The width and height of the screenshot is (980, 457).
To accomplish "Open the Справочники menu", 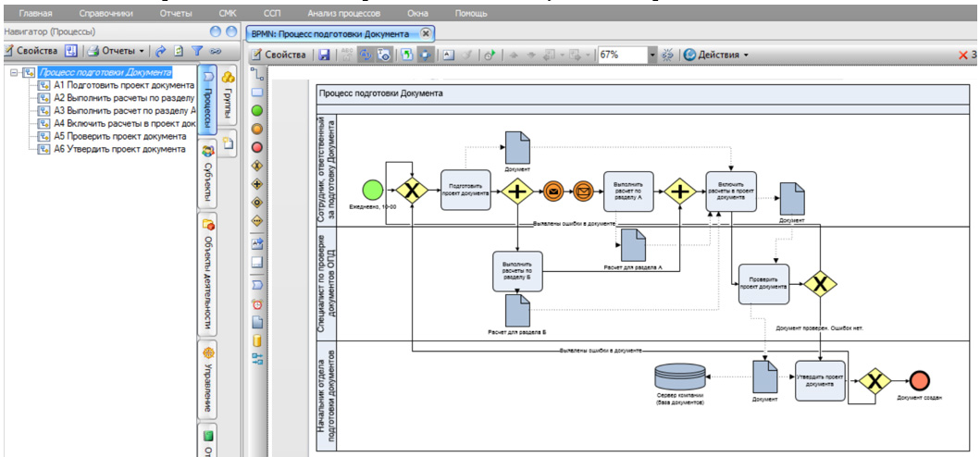I will point(105,14).
